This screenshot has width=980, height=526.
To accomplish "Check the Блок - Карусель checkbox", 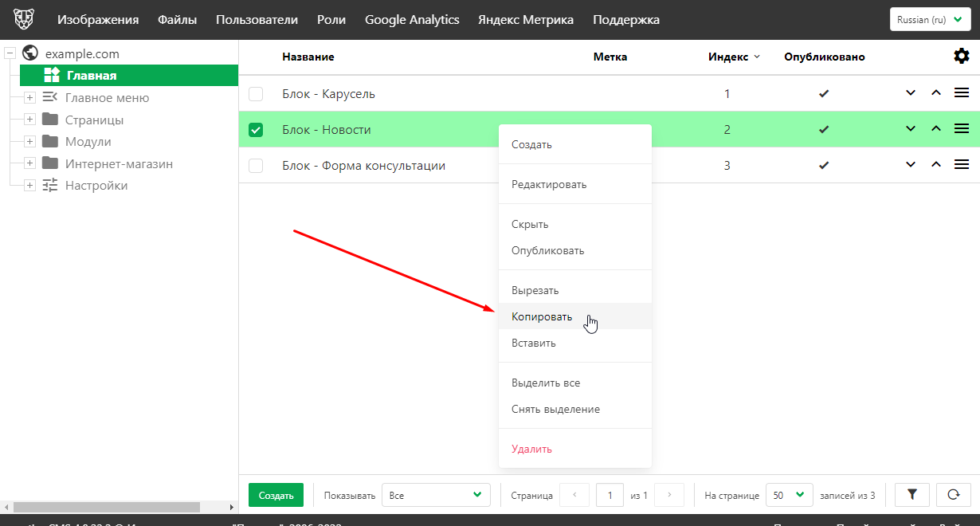I will (256, 94).
